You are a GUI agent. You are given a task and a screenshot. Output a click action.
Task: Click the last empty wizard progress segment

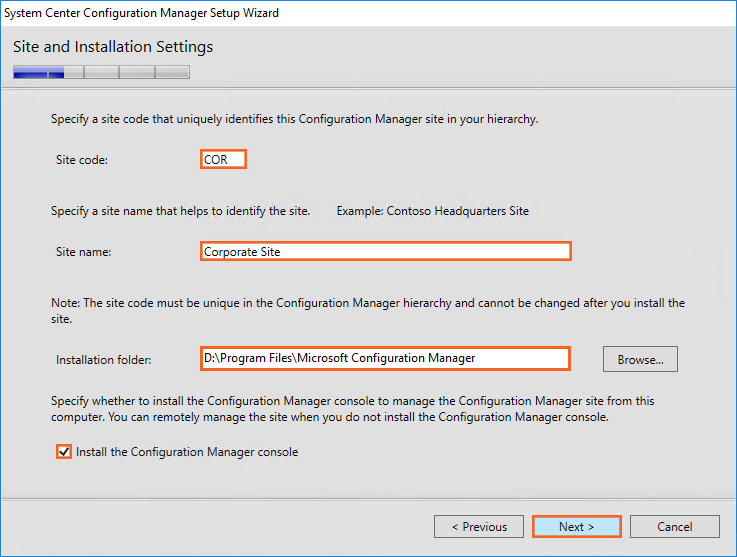coord(172,72)
